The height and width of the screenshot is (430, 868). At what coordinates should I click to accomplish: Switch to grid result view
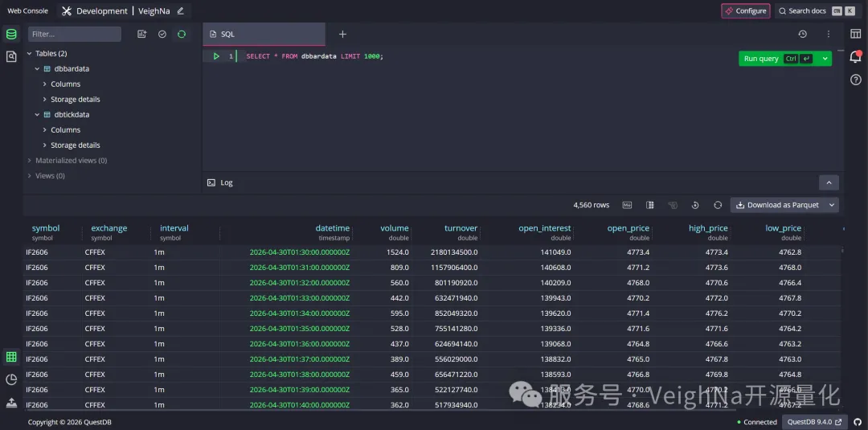[11, 357]
